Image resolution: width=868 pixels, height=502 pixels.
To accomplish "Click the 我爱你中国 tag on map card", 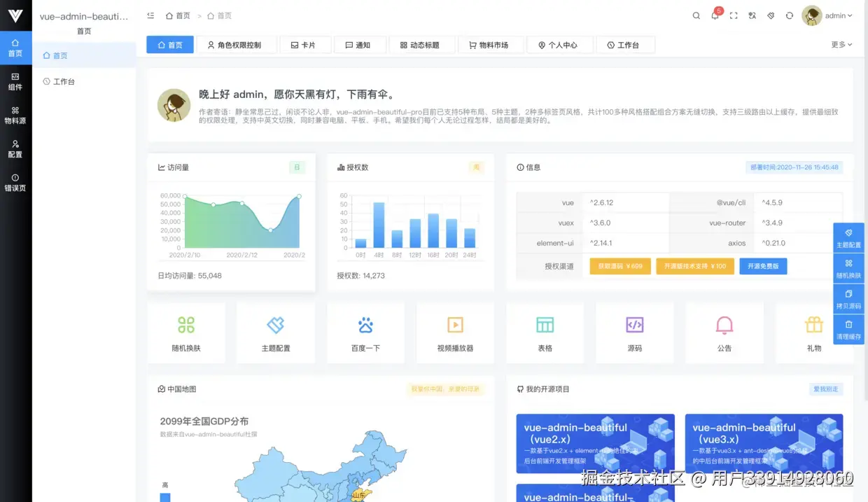I will 445,389.
